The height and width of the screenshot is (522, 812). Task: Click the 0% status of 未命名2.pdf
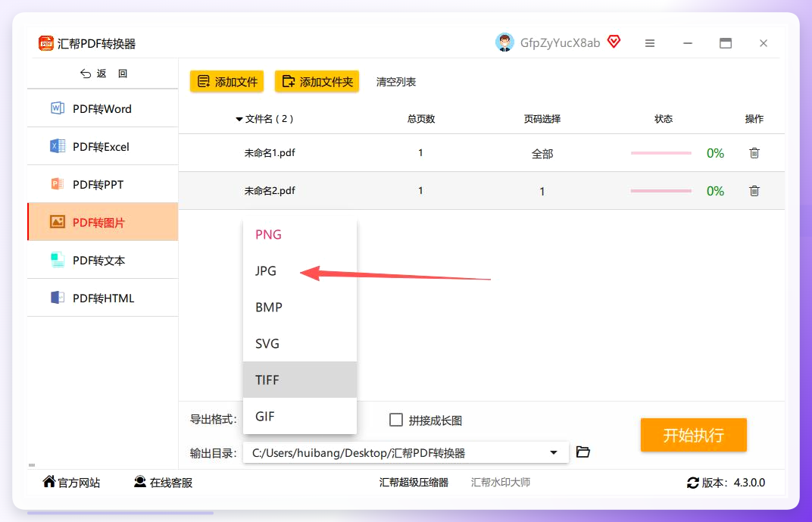pos(715,191)
